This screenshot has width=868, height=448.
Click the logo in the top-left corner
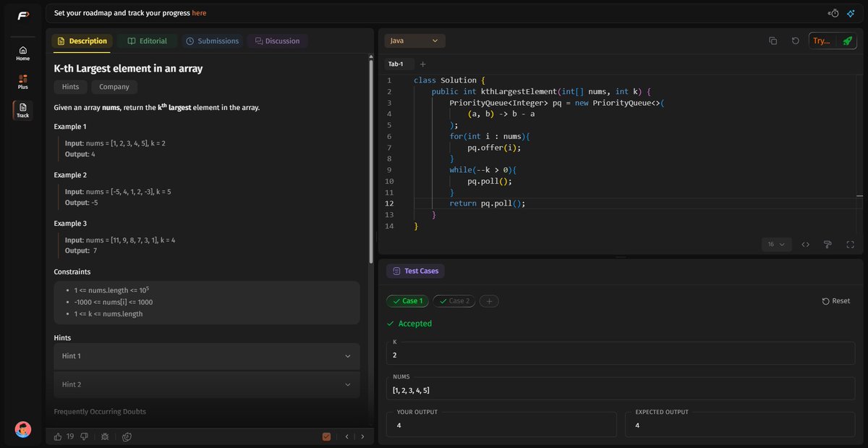pos(23,15)
